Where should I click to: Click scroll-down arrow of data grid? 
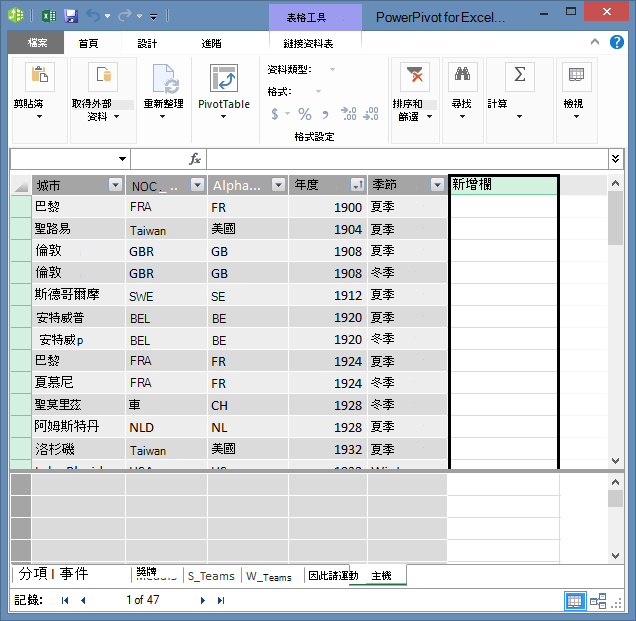[615, 461]
